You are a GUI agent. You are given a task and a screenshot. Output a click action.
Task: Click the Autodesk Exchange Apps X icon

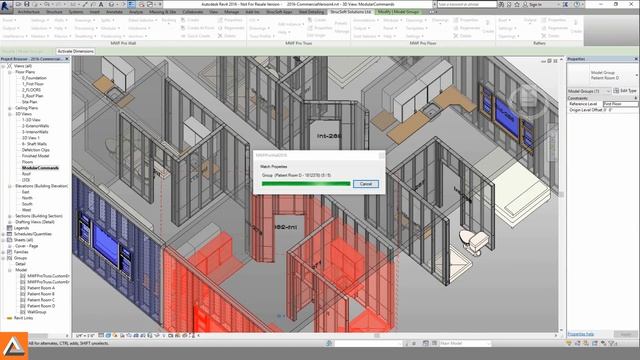(x=565, y=4)
